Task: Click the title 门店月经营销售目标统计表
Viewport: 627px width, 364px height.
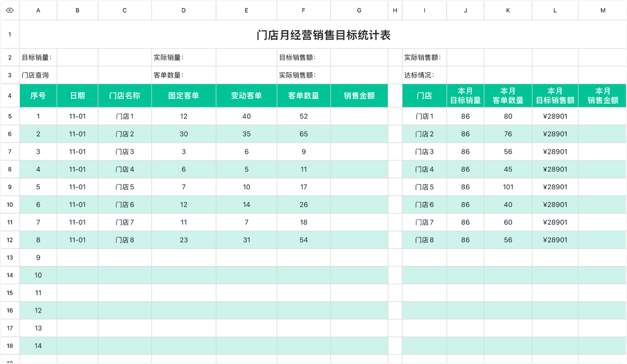Action: pos(323,35)
